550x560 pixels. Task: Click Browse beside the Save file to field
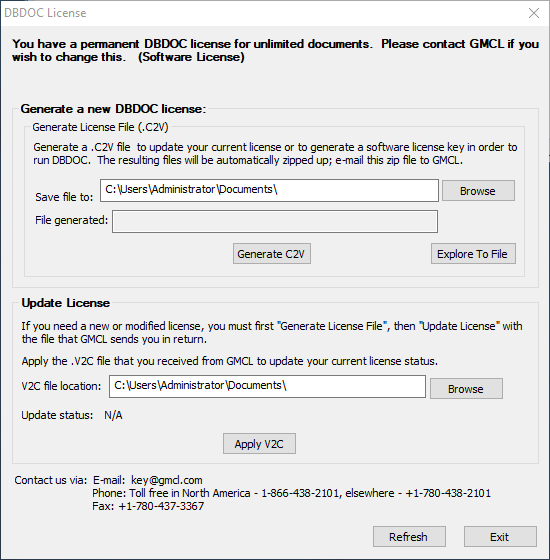[x=478, y=191]
